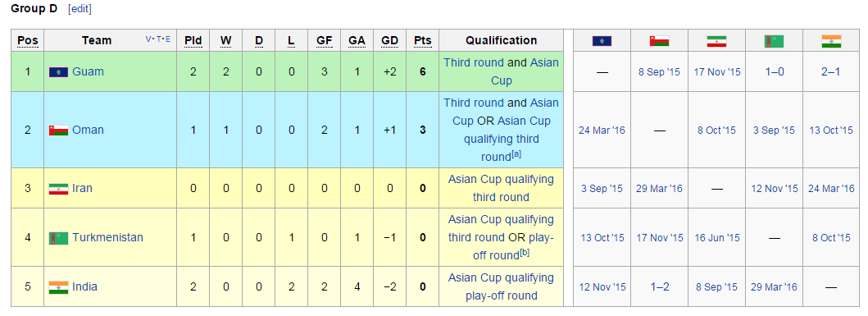Open the Turkmenistan team link
Viewport: 868px width, 316px height.
tap(107, 237)
